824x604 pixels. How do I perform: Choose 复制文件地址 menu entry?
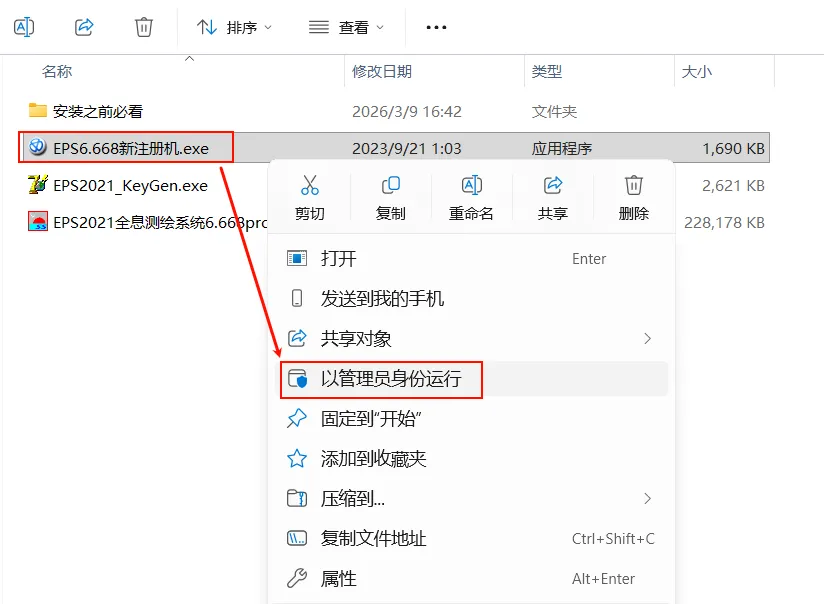point(473,539)
